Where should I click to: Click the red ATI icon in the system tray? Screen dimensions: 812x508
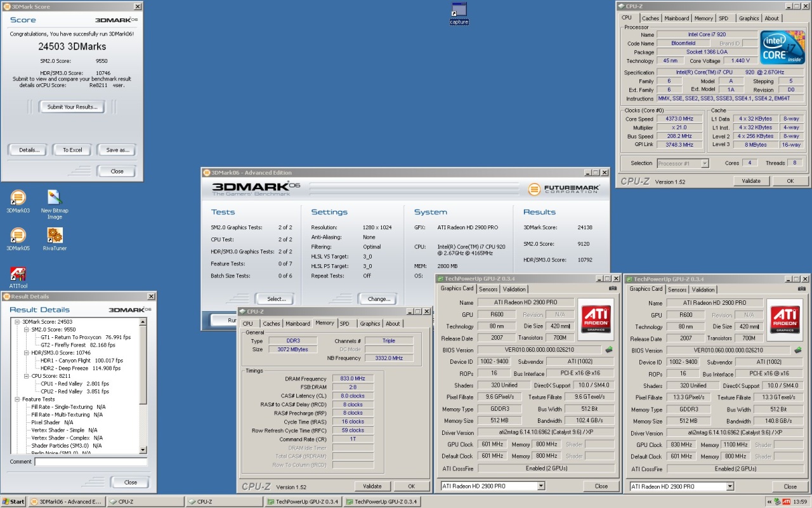tap(786, 502)
